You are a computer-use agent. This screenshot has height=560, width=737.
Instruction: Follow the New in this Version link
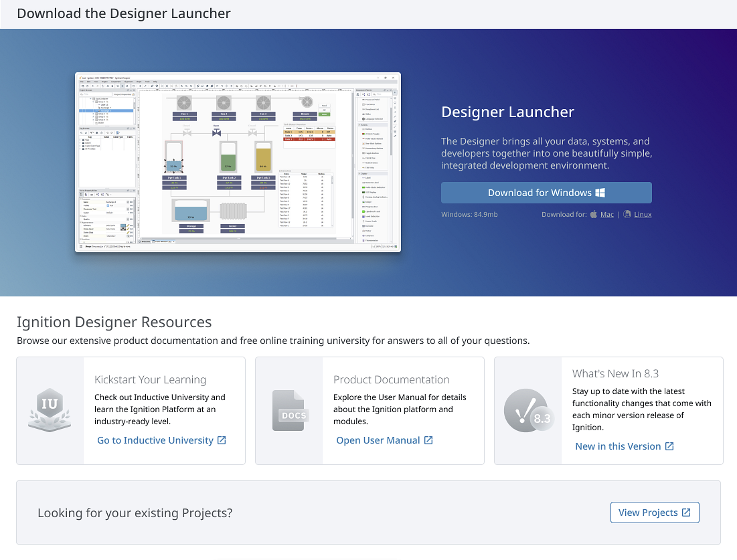624,446
